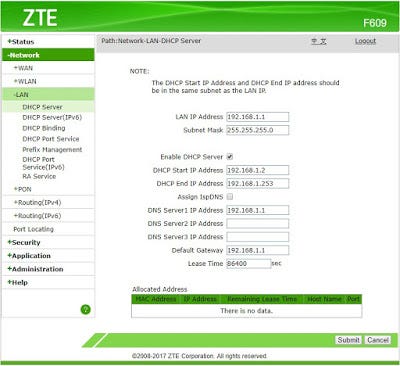This screenshot has height=366, width=400.
Task: Click the Port column header
Action: [x=353, y=299]
